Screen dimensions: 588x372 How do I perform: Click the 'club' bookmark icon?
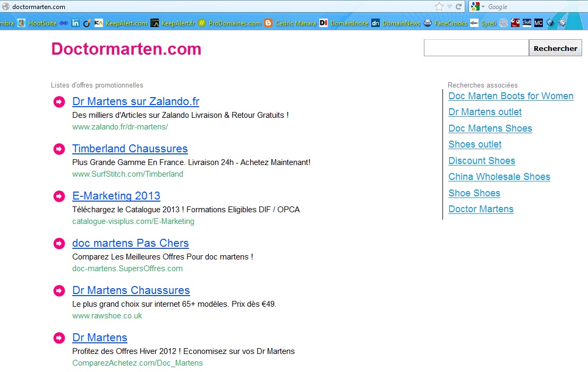tap(527, 23)
